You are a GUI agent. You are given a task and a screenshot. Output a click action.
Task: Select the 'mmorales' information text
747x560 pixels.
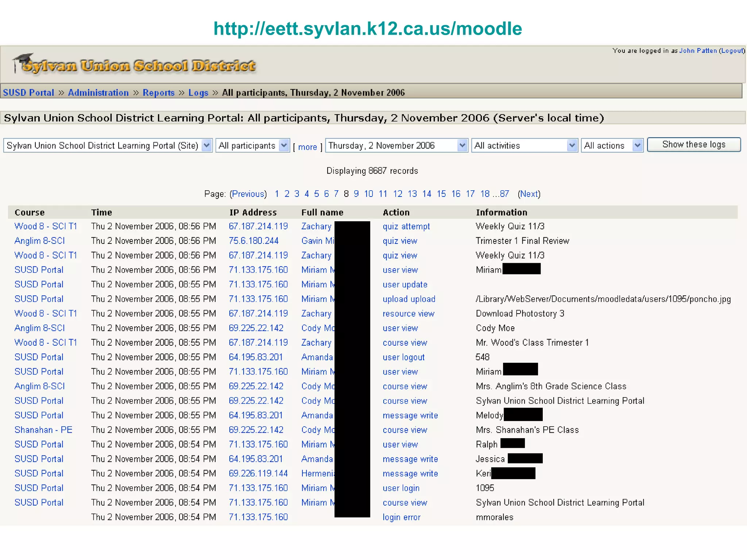point(495,517)
